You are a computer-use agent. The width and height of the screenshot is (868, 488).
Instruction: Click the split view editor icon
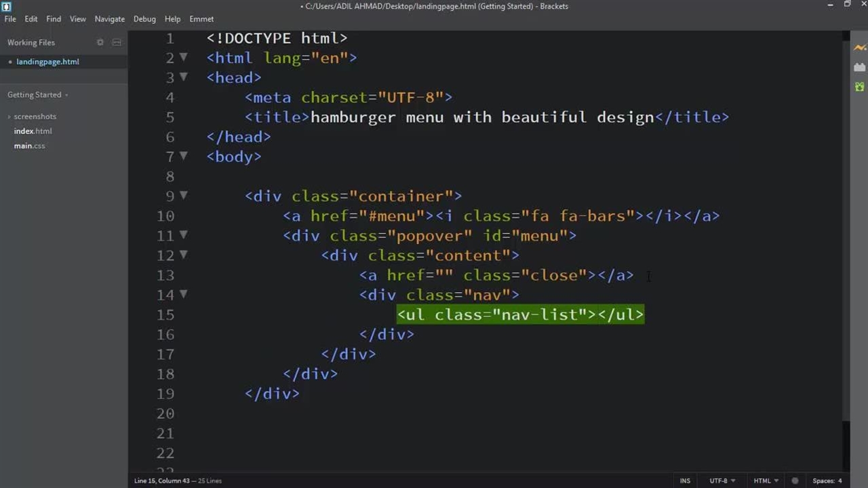coord(117,42)
